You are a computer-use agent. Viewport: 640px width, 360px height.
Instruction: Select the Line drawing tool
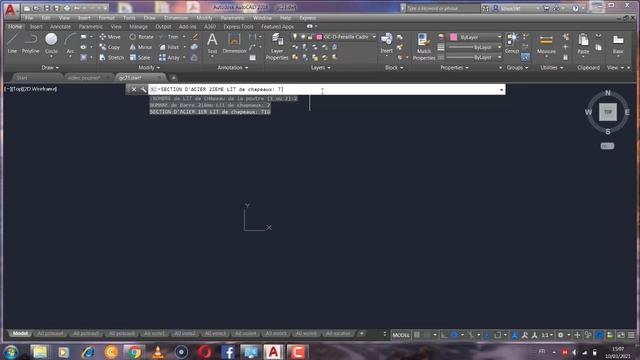click(12, 43)
